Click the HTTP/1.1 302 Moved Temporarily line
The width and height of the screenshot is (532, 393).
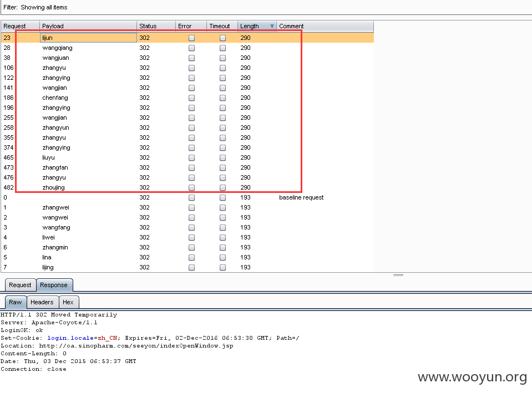tap(59, 315)
